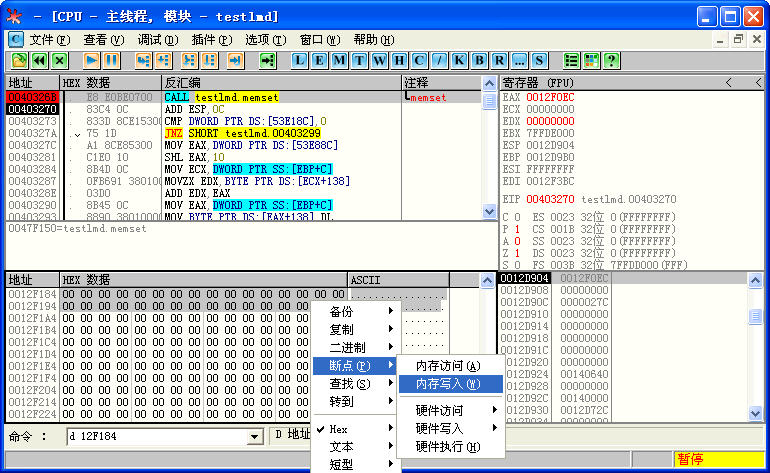Image resolution: width=770 pixels, height=473 pixels.
Task: Open Call stack with K button
Action: 460,60
